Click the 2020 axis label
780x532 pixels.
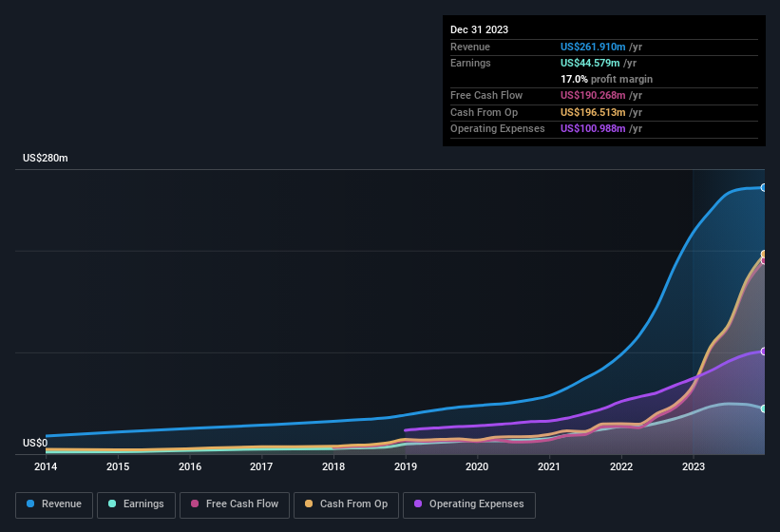click(x=477, y=466)
